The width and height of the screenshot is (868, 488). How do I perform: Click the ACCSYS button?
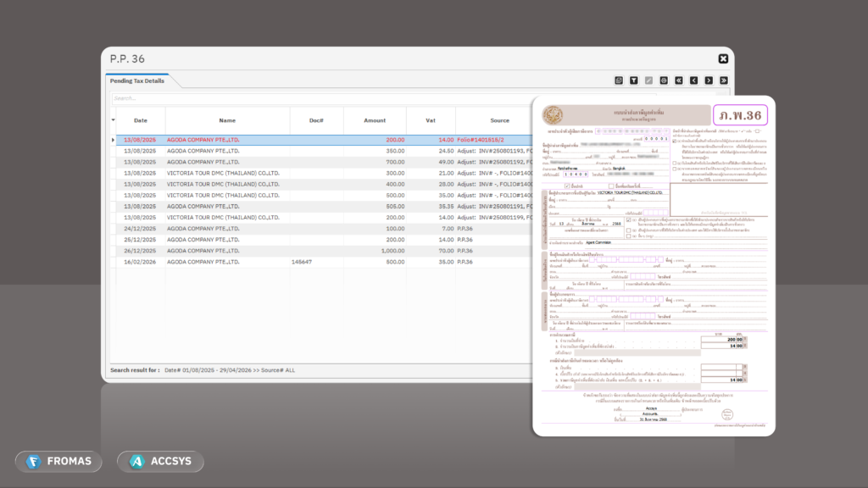point(160,462)
